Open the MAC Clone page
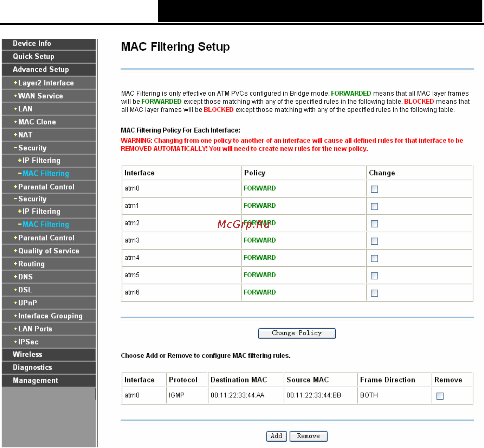The width and height of the screenshot is (484, 448). point(49,122)
